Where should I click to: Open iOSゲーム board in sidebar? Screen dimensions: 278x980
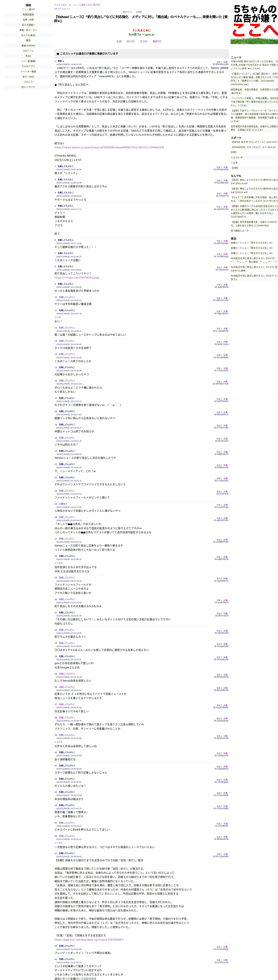click(x=28, y=51)
